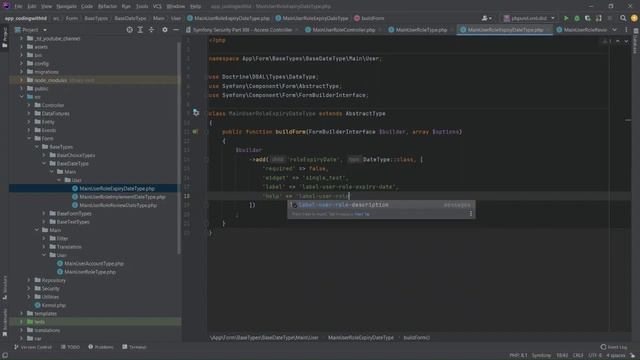Screen dimensions: 640x360
Task: Collapse the BaseDateType folder
Action: pos(44,163)
